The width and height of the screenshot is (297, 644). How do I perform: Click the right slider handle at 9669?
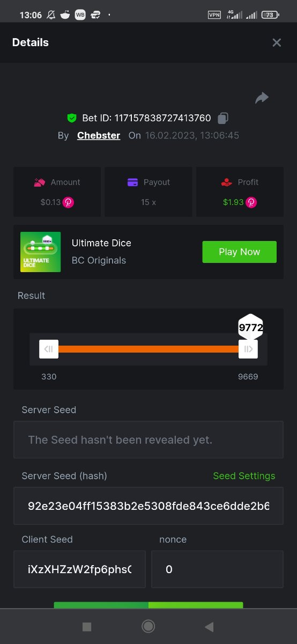click(x=248, y=349)
